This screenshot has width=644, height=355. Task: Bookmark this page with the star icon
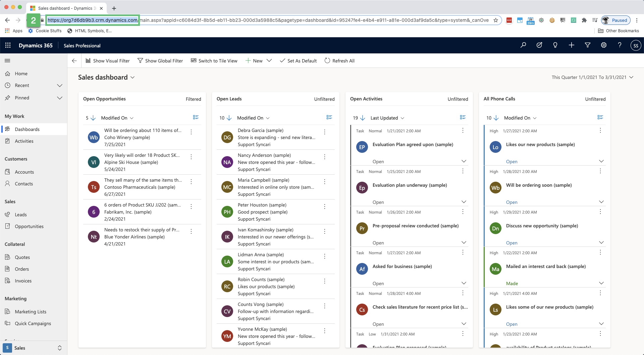click(496, 20)
